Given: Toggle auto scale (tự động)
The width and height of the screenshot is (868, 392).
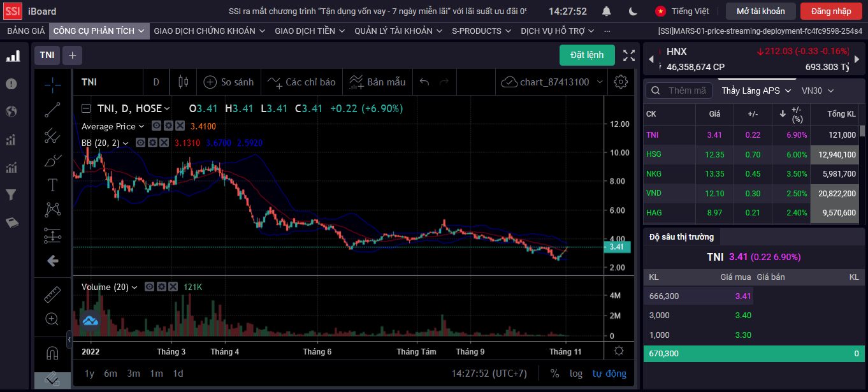Looking at the screenshot, I should (609, 374).
